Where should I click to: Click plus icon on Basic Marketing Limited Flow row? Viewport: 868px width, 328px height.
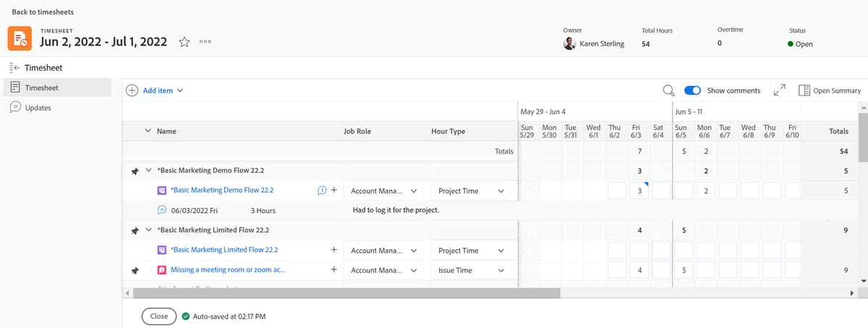pos(333,250)
